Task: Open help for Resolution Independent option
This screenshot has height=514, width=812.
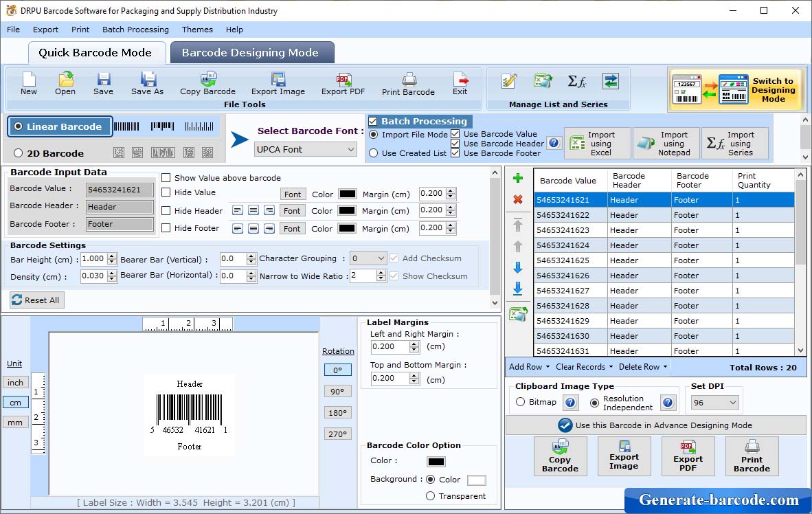Action: (668, 403)
